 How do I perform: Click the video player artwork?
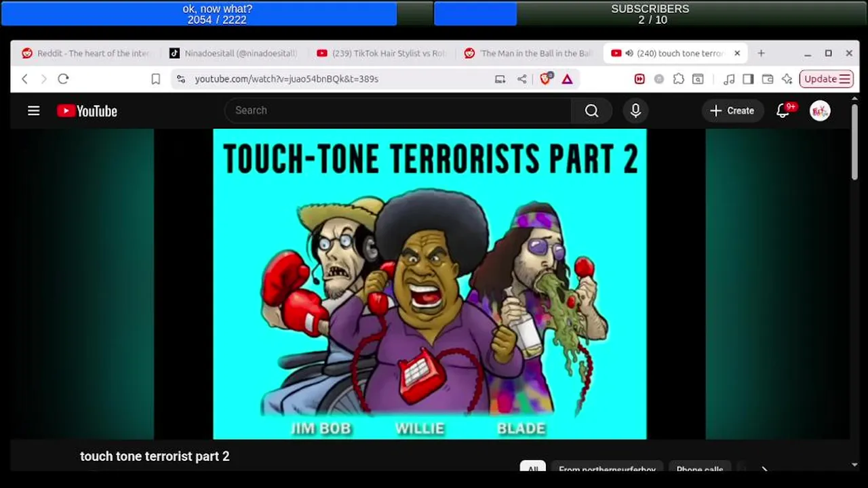(x=430, y=284)
